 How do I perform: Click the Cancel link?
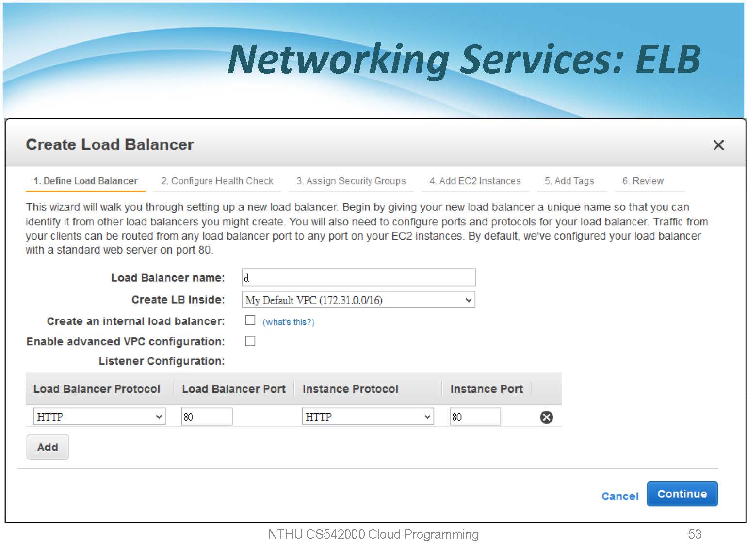619,496
